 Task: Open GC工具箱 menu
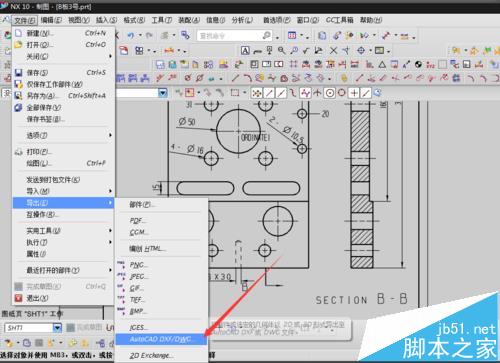pos(340,20)
